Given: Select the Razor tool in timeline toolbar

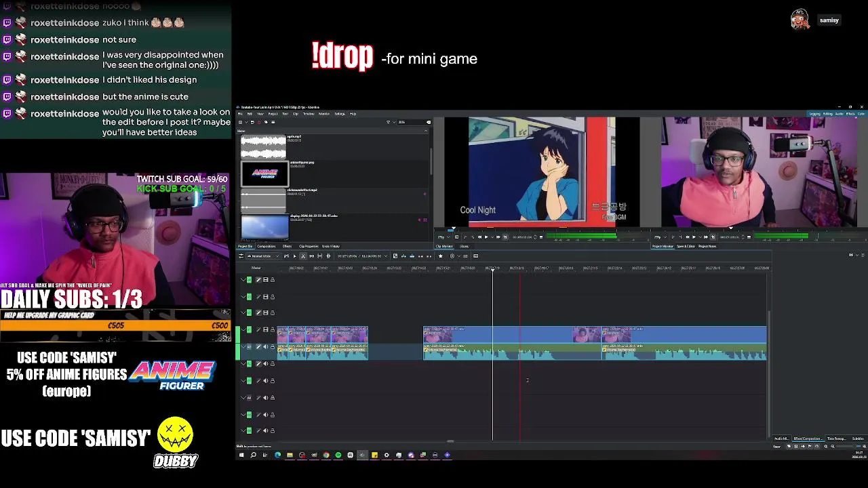Looking at the screenshot, I should coord(303,256).
